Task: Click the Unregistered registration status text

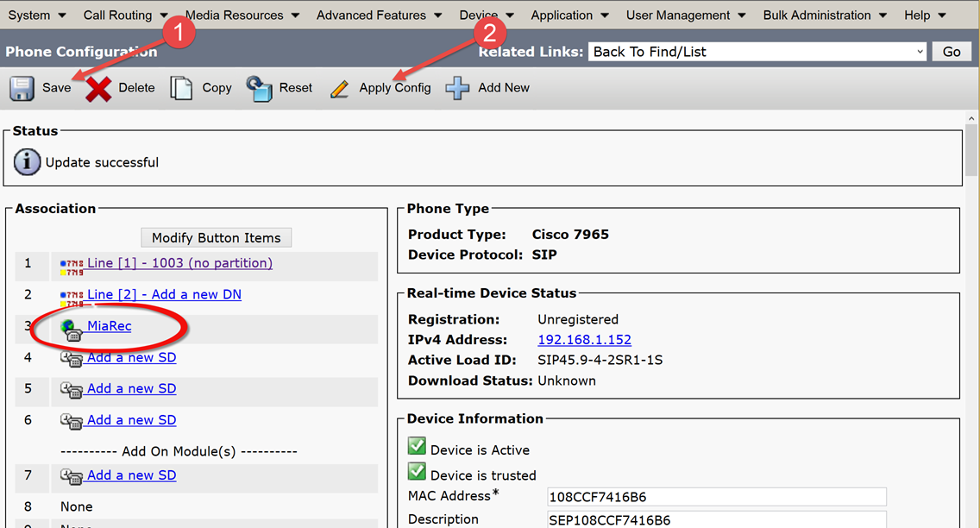Action: (x=578, y=319)
